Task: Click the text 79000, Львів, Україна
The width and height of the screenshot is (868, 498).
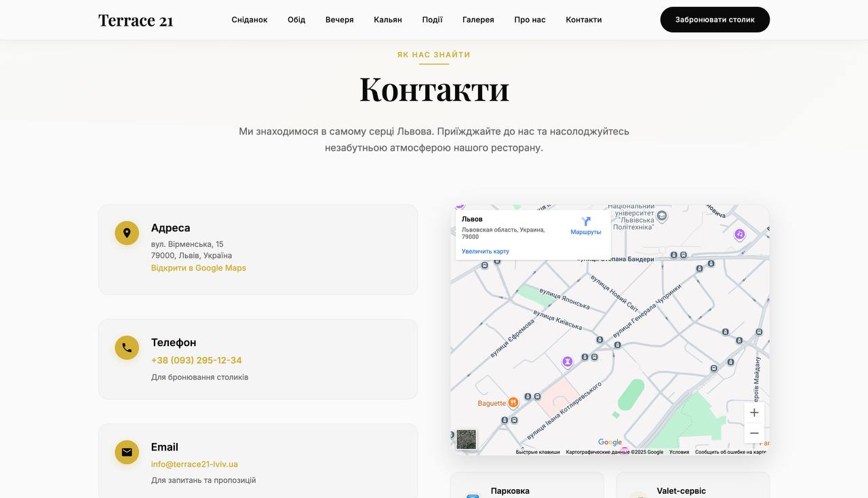Action: pos(191,256)
